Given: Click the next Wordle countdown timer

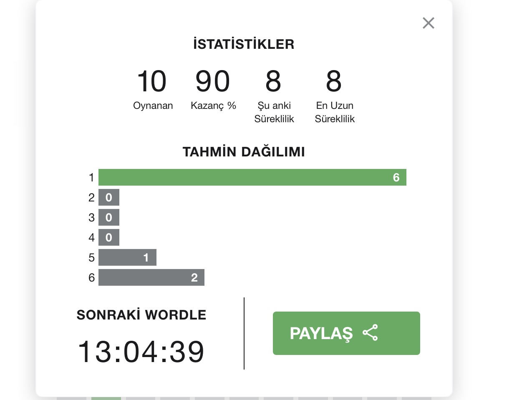Looking at the screenshot, I should (x=141, y=351).
